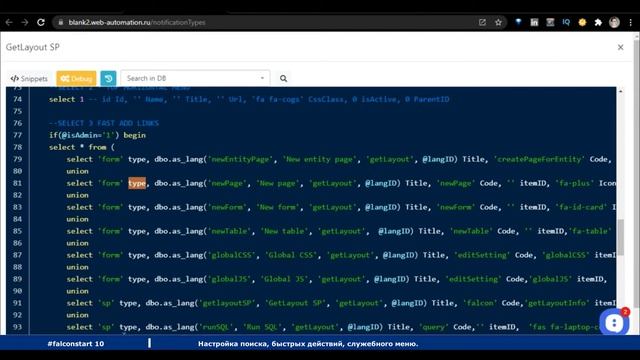The height and width of the screenshot is (360, 640).
Task: Click 'query' string on line 93
Action: pos(433,327)
